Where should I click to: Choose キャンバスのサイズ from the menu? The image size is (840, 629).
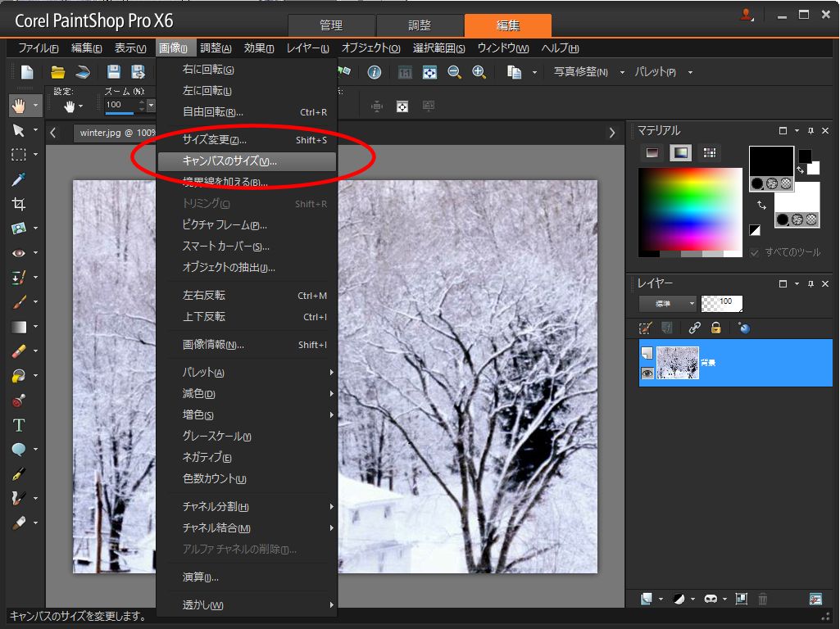[247, 161]
